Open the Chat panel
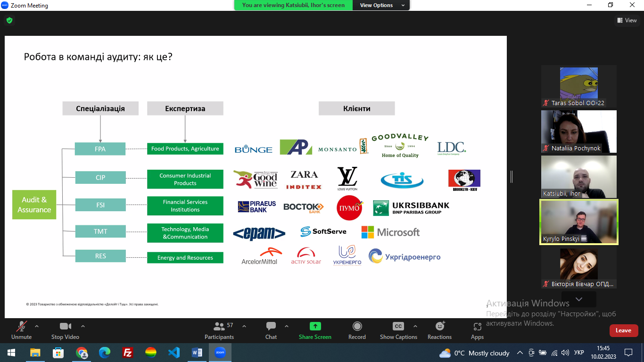The height and width of the screenshot is (362, 644). [271, 330]
